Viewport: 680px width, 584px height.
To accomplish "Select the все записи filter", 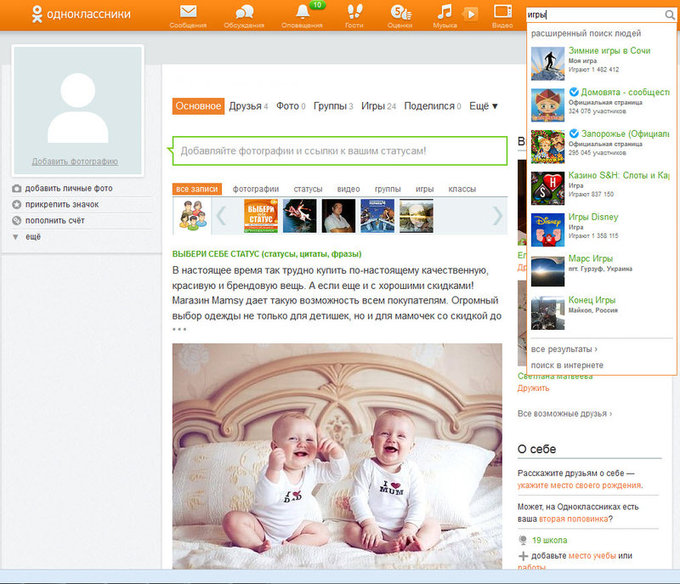I will click(197, 189).
